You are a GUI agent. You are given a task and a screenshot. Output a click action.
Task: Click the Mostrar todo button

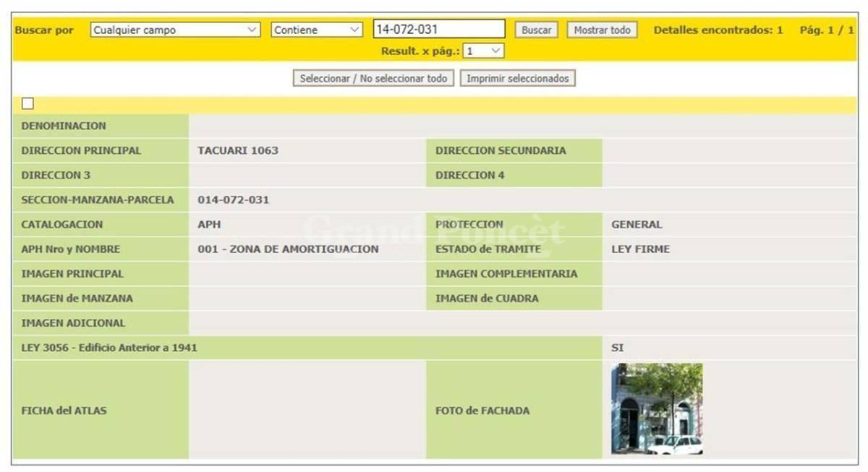tap(602, 30)
